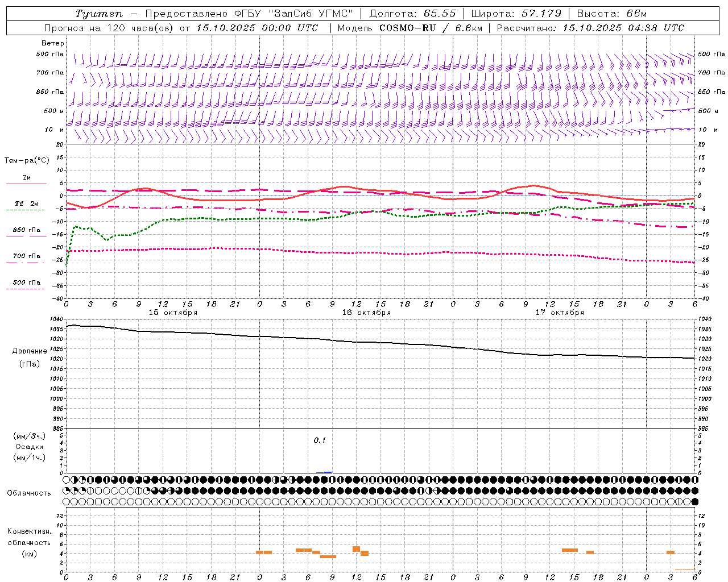The height and width of the screenshot is (582, 728).
Task: Click the Осадки precipitation label
Action: 29,447
